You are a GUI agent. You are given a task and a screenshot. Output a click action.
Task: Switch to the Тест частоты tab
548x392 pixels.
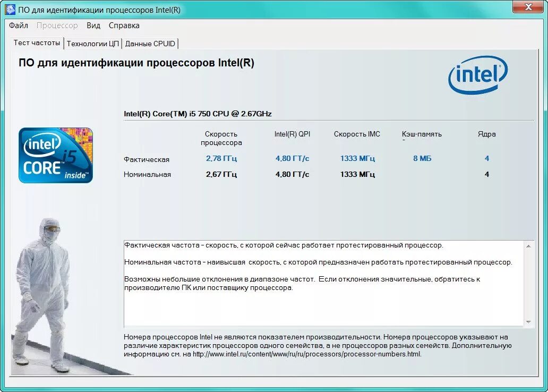(37, 42)
